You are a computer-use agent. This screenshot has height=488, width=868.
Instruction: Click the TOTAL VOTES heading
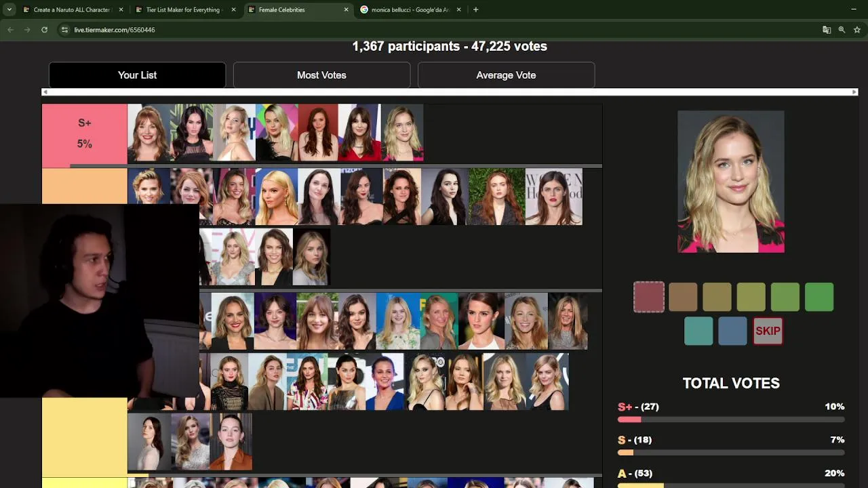pyautogui.click(x=731, y=383)
